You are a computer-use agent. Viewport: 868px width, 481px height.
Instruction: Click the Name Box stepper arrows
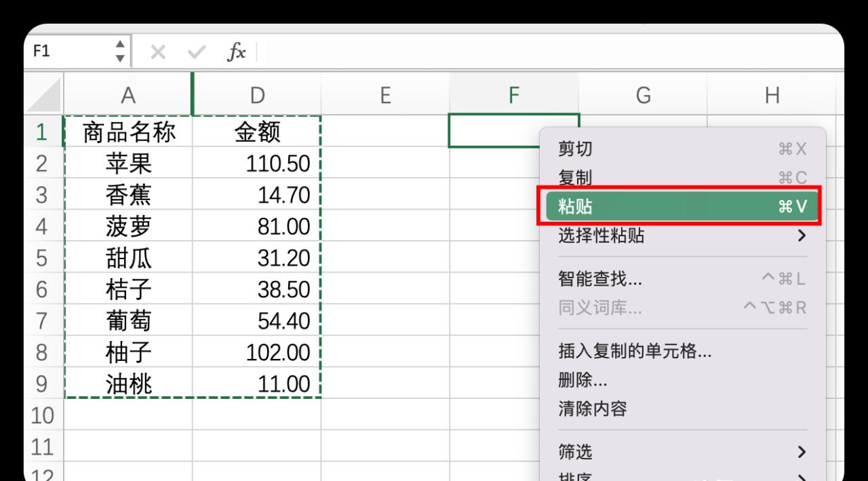point(120,52)
